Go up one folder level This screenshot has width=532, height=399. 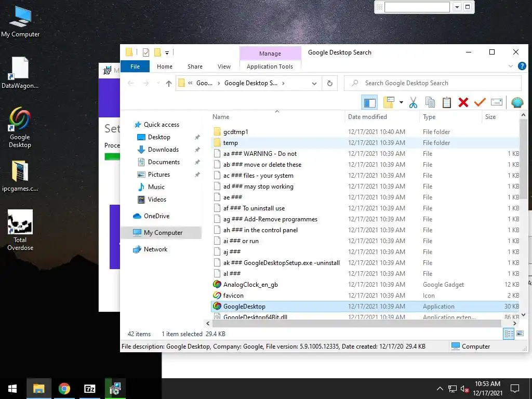coord(169,84)
